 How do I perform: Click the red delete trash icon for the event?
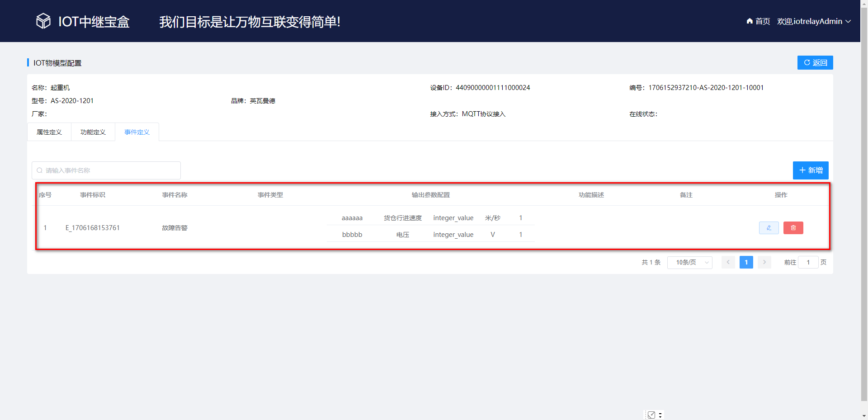pos(793,228)
